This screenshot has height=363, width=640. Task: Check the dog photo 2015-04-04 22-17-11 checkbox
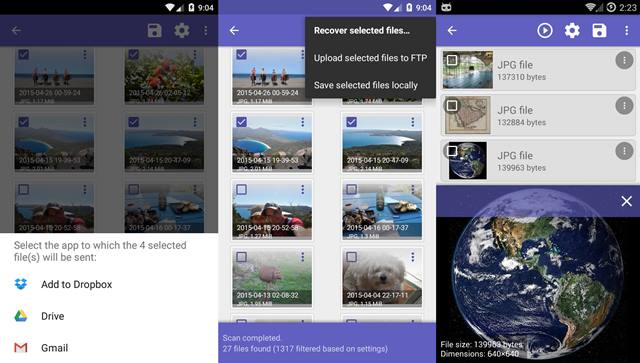tap(351, 257)
